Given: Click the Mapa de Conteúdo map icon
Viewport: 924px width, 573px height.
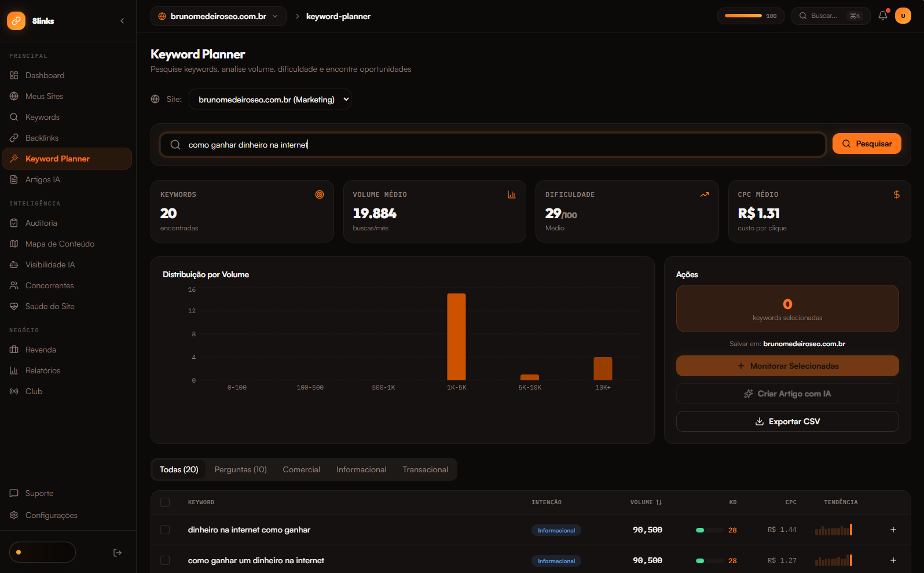Looking at the screenshot, I should (14, 244).
